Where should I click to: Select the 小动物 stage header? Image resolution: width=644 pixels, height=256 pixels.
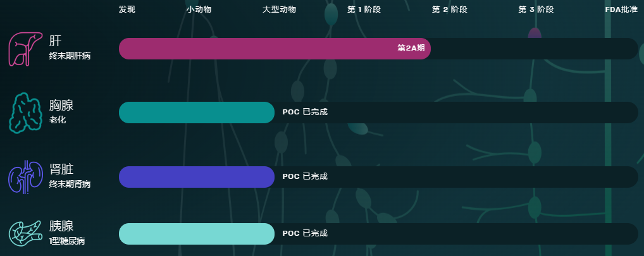pyautogui.click(x=199, y=9)
